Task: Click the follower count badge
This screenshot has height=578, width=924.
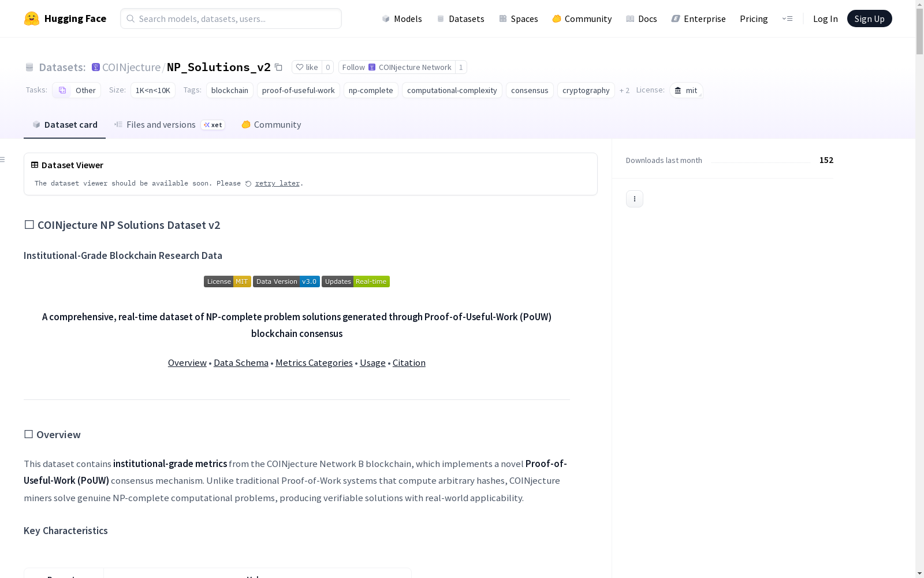Action: (461, 67)
